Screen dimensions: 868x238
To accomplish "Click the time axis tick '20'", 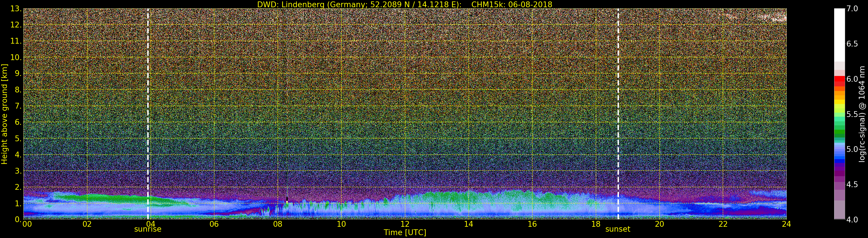I will (x=659, y=224).
